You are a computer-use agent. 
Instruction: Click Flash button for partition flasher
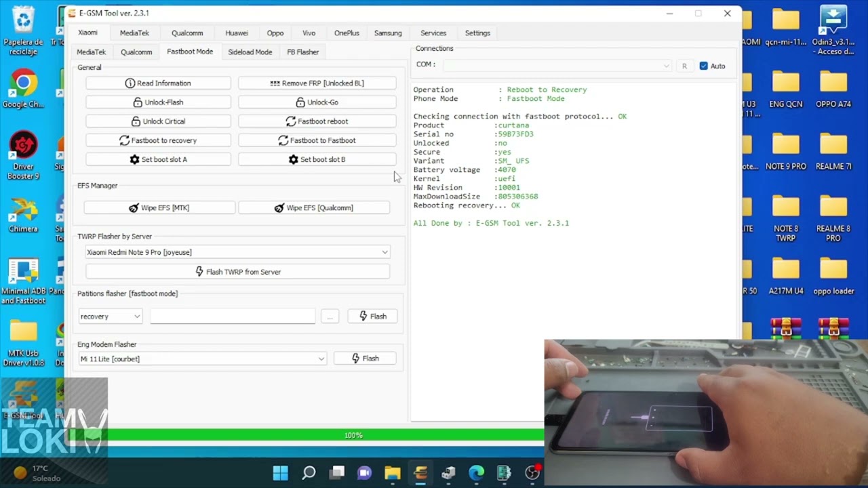(x=372, y=317)
